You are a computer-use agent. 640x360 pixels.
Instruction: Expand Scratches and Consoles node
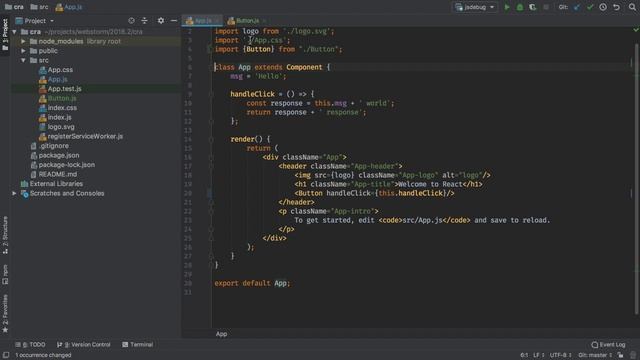15,193
